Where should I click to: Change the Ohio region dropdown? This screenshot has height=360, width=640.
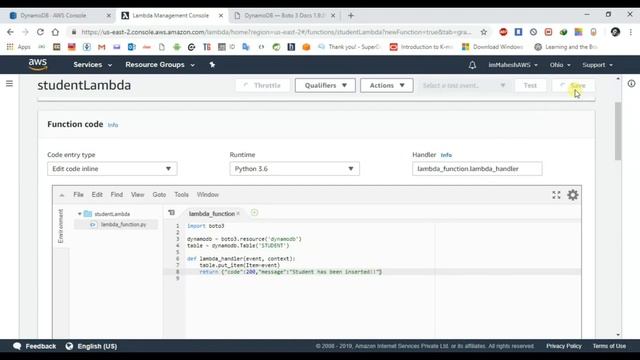[560, 65]
